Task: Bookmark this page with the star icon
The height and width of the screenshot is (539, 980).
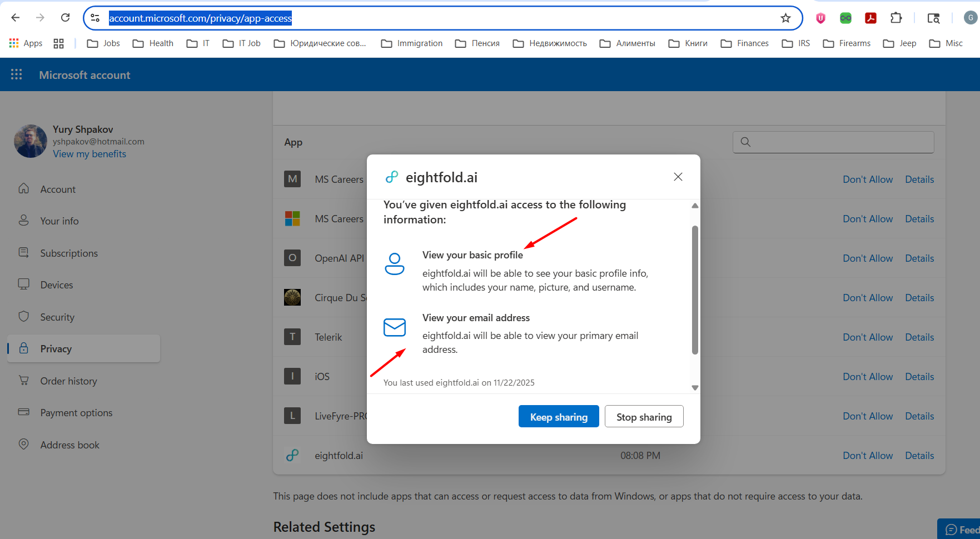Action: (x=785, y=18)
